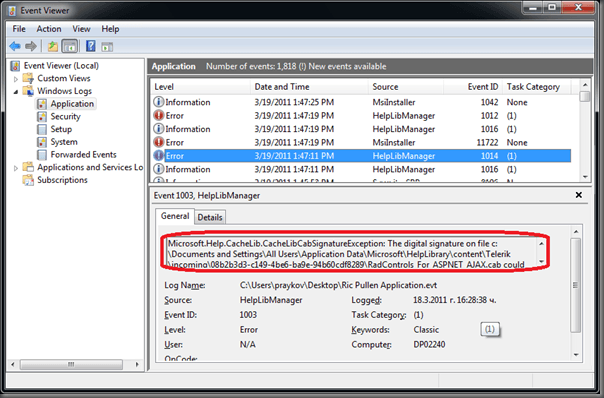Click the Event Viewer title bar icon
This screenshot has height=398, width=604.
12,10
